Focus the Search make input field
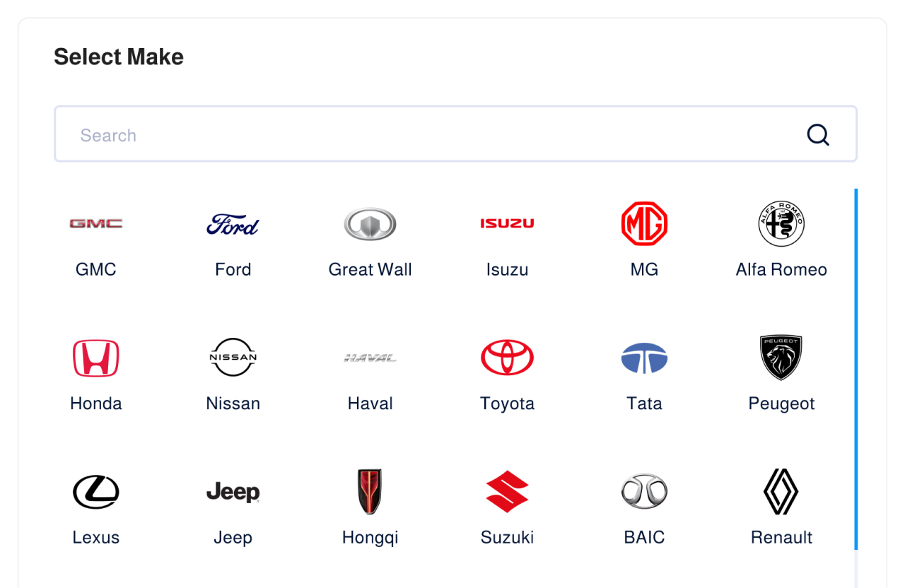This screenshot has height=588, width=905. tap(456, 134)
